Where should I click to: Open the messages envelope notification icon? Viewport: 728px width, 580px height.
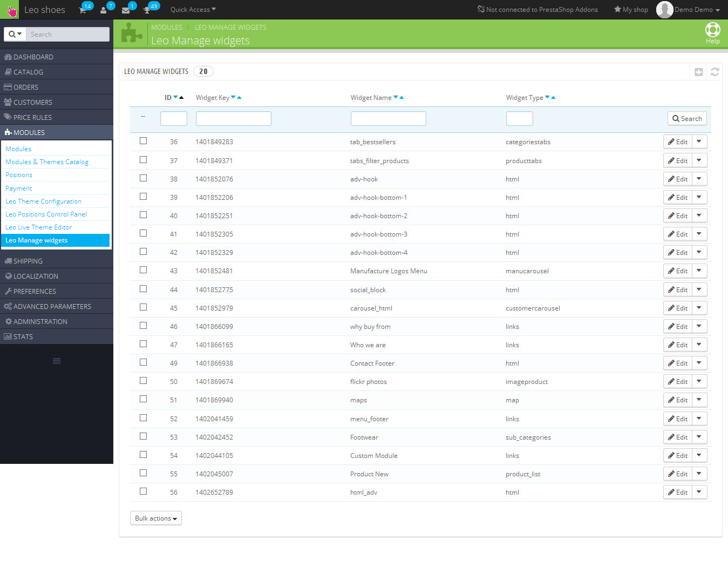click(125, 10)
